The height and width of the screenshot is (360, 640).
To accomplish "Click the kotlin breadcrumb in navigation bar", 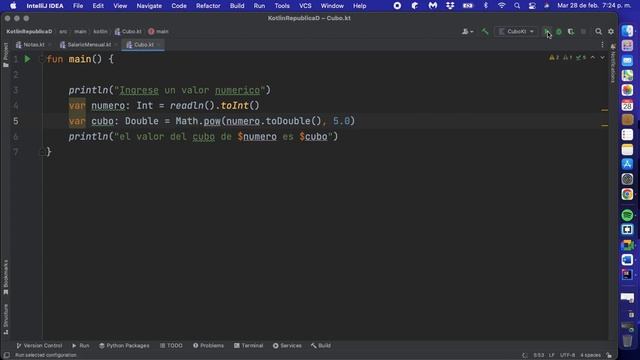I will pos(100,31).
